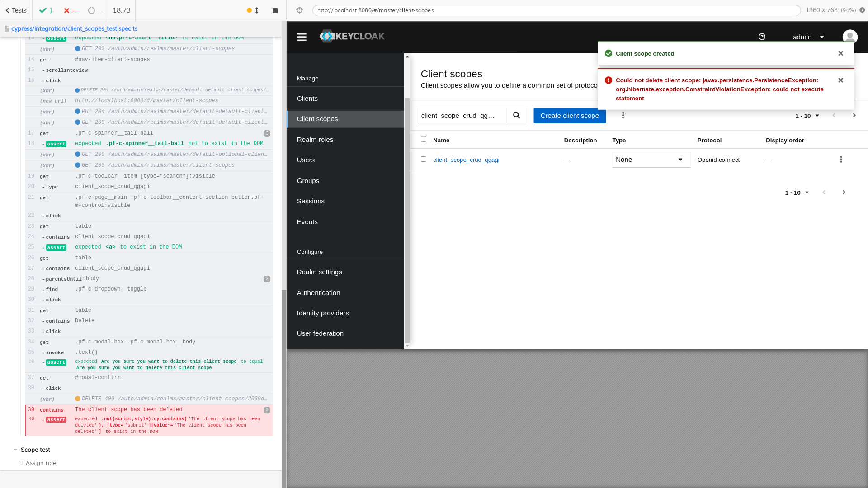Viewport: 868px width, 488px height.
Task: Close the 'Could not delete' error alert
Action: tap(840, 80)
